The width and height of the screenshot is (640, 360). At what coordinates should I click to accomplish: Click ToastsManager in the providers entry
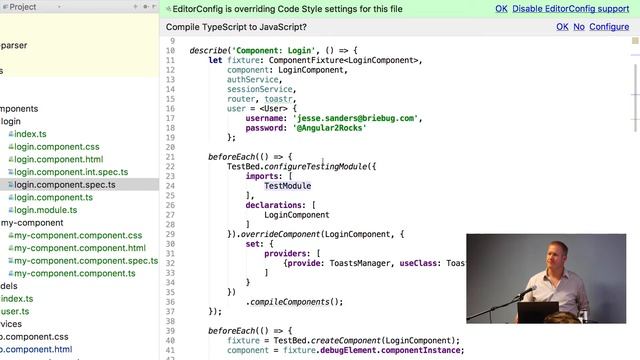359,263
